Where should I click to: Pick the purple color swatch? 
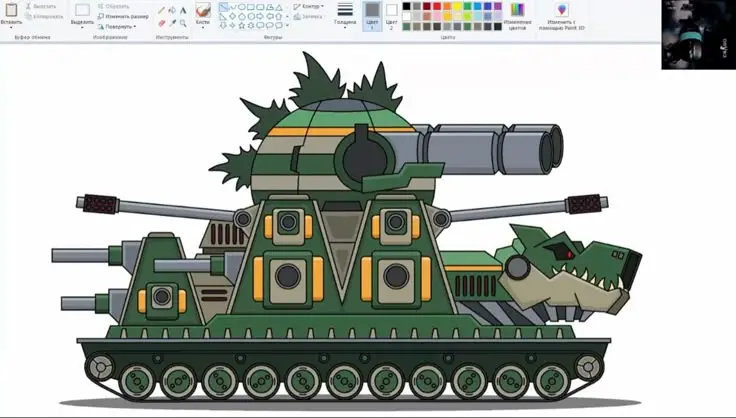coord(498,7)
